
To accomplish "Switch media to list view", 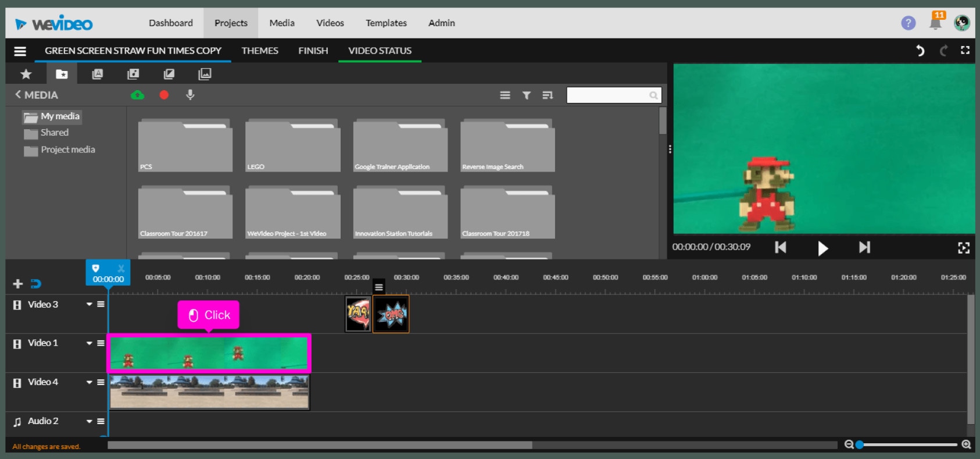I will [x=505, y=95].
